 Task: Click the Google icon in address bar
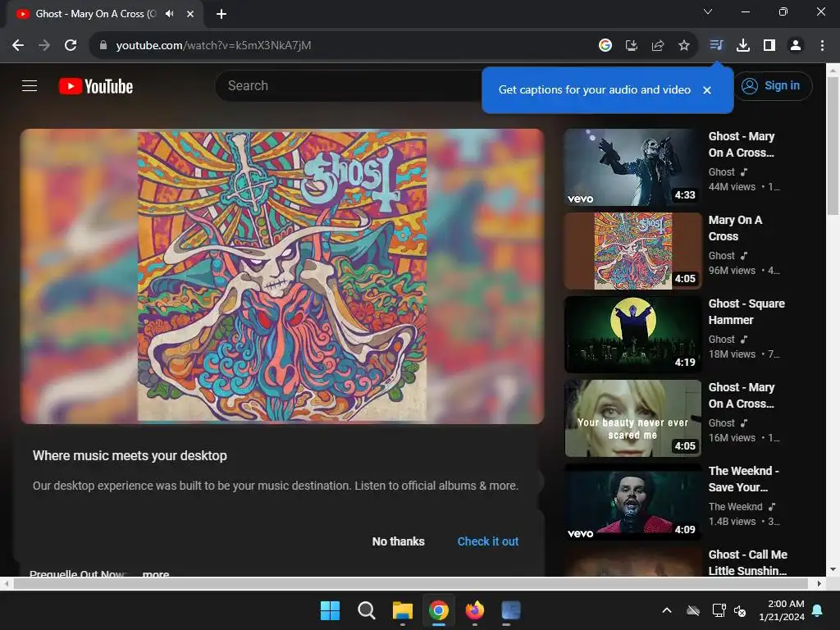[x=605, y=46]
